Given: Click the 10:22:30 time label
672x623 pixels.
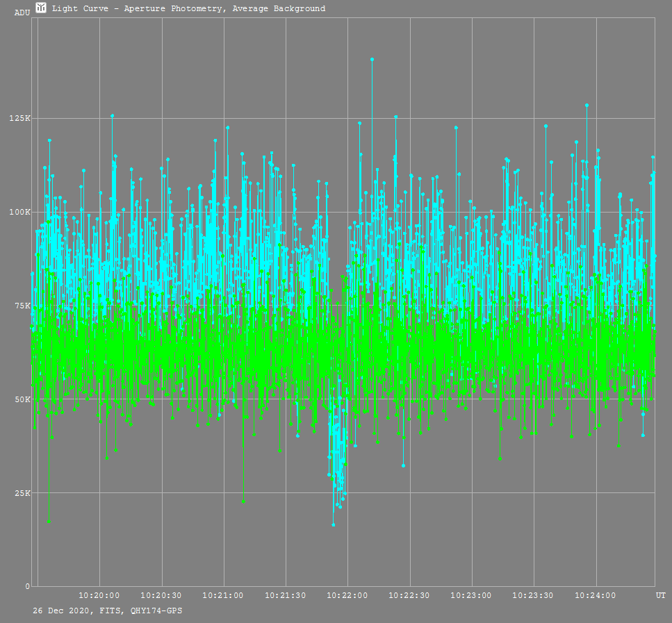Looking at the screenshot, I should [409, 596].
